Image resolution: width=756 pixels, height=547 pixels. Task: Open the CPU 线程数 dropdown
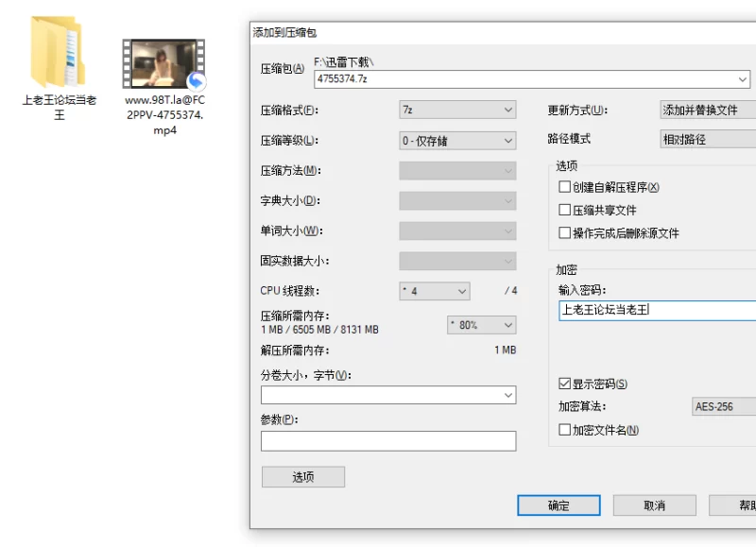[x=434, y=291]
